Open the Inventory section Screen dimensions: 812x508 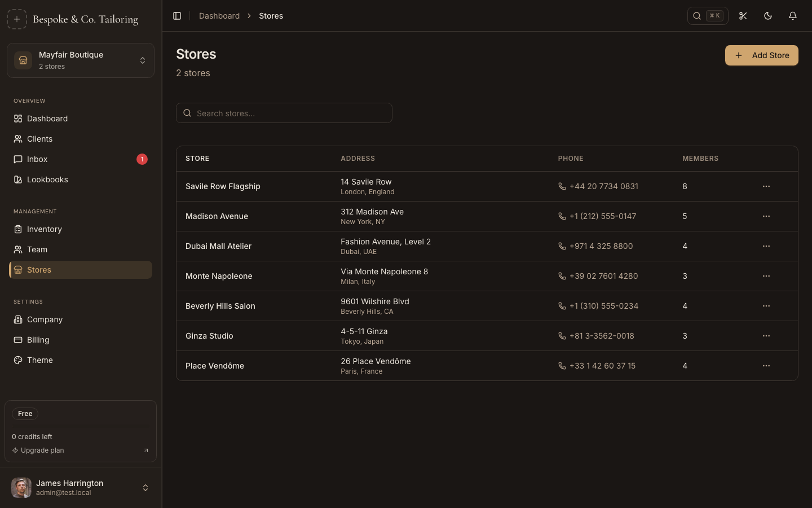(x=45, y=229)
